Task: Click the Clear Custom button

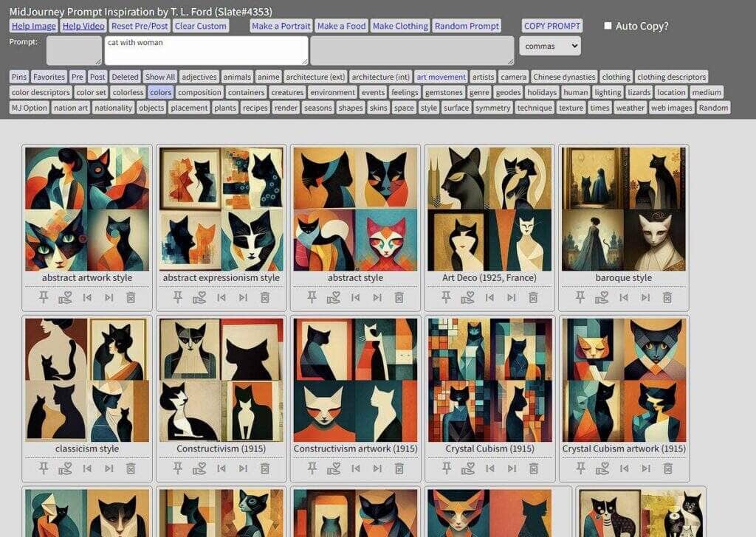Action: click(200, 26)
